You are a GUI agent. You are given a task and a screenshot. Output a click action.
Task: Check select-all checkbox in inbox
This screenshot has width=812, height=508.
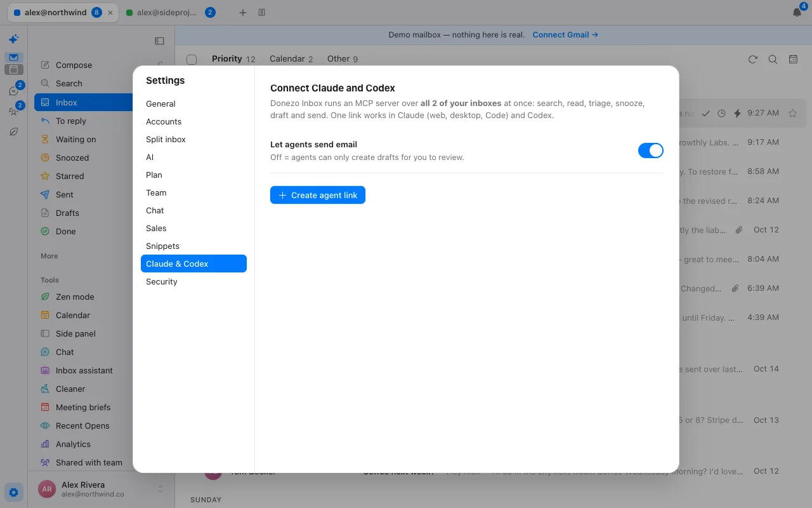(192, 59)
